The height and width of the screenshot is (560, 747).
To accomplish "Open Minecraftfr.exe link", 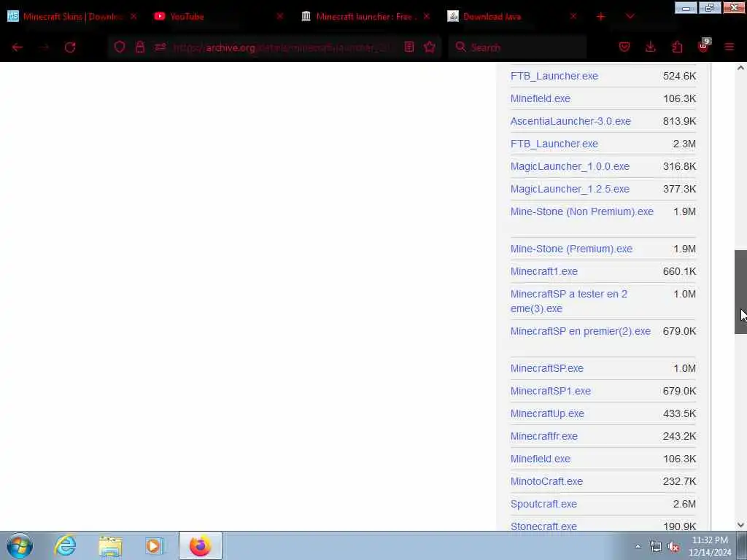I will (543, 436).
